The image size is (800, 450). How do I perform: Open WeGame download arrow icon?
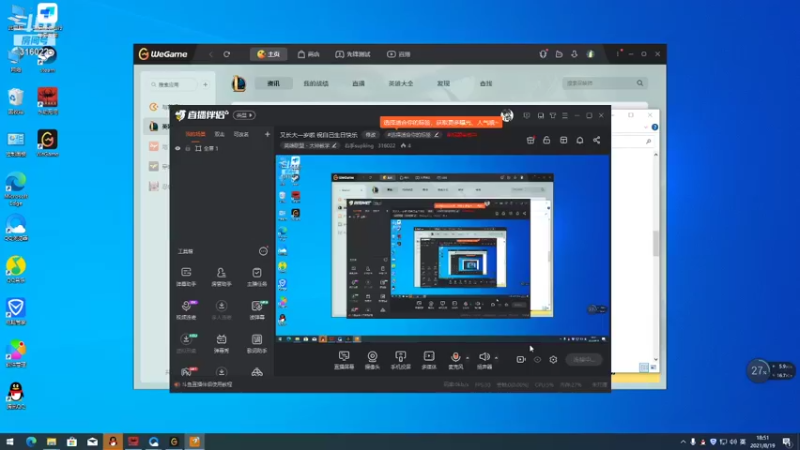tap(574, 54)
